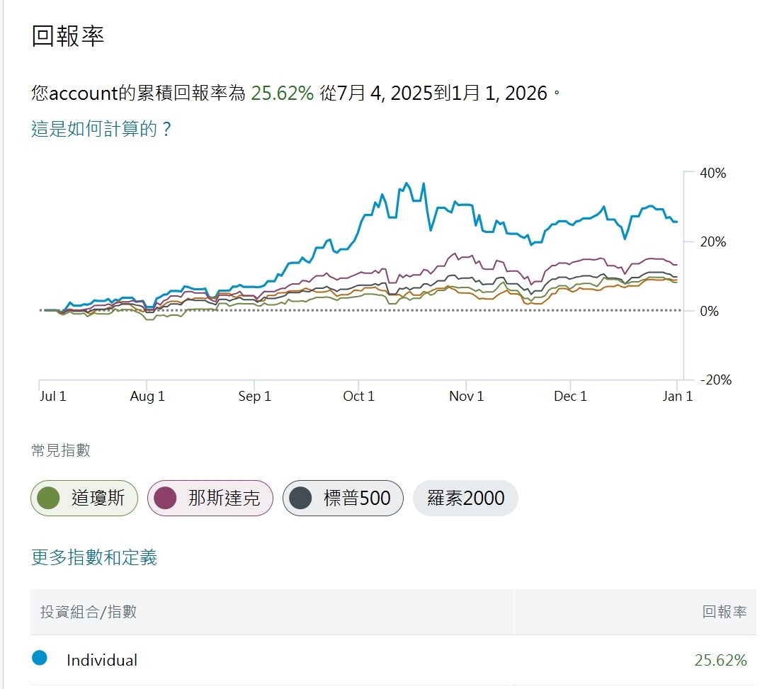
Task: Toggle the 標普500 index chip
Action: click(x=343, y=498)
